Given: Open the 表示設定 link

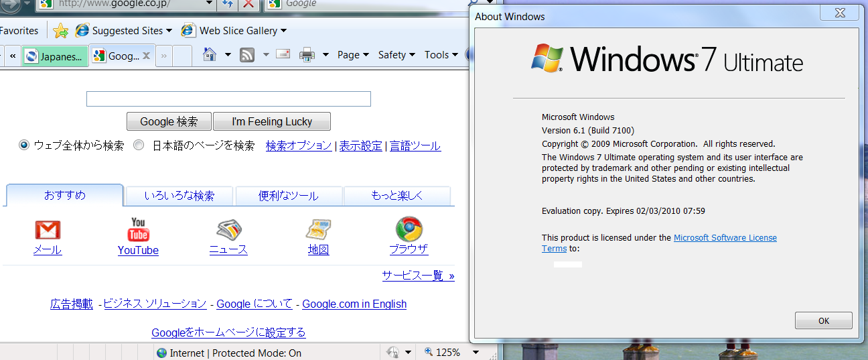Looking at the screenshot, I should [361, 145].
